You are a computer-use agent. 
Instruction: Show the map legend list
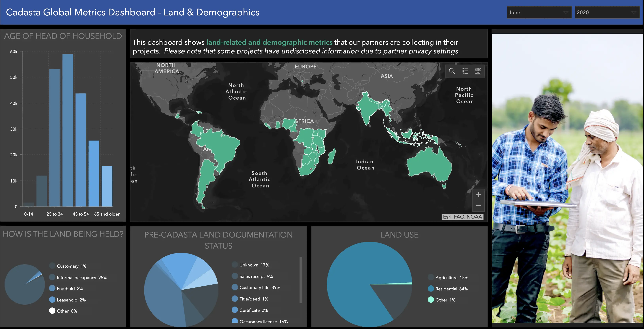pyautogui.click(x=465, y=71)
